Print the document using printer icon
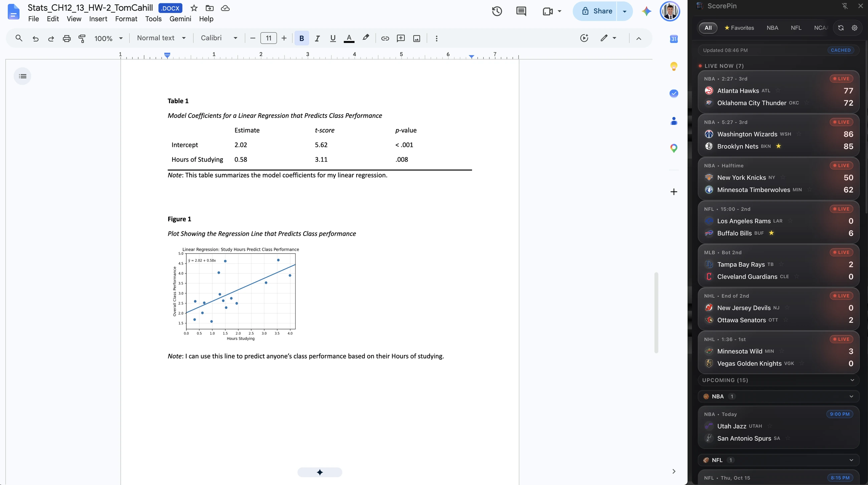The image size is (868, 485). (67, 38)
